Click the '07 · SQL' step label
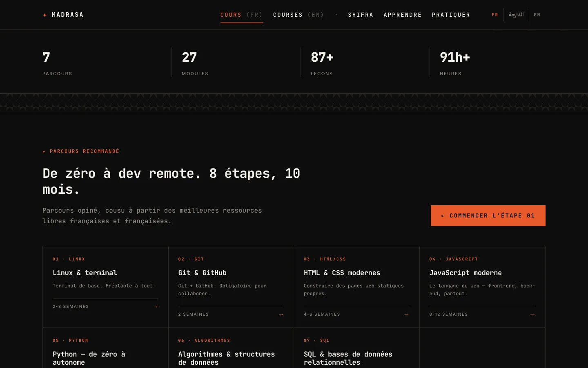This screenshot has width=588, height=368. 317,341
